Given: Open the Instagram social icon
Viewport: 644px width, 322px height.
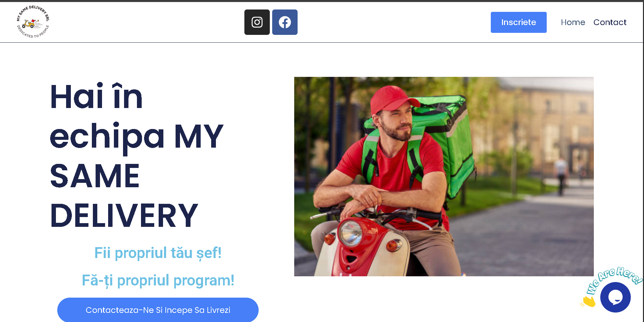Looking at the screenshot, I should pos(257,22).
